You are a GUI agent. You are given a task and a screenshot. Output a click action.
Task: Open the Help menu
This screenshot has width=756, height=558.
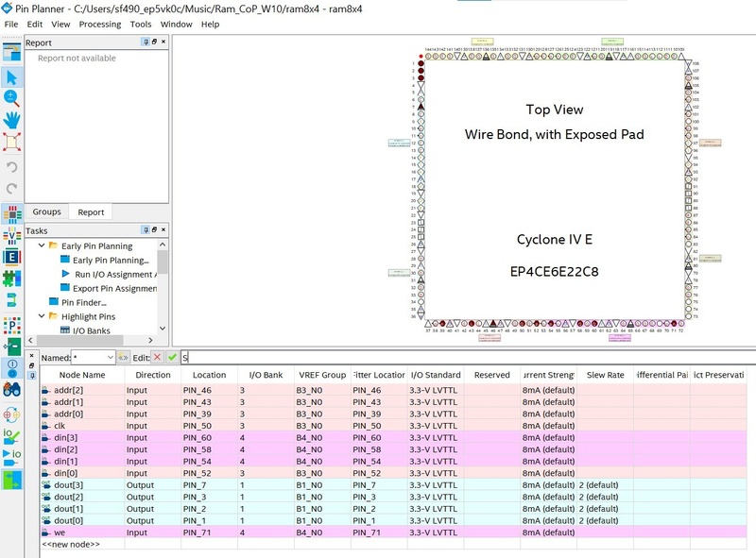[x=210, y=25]
